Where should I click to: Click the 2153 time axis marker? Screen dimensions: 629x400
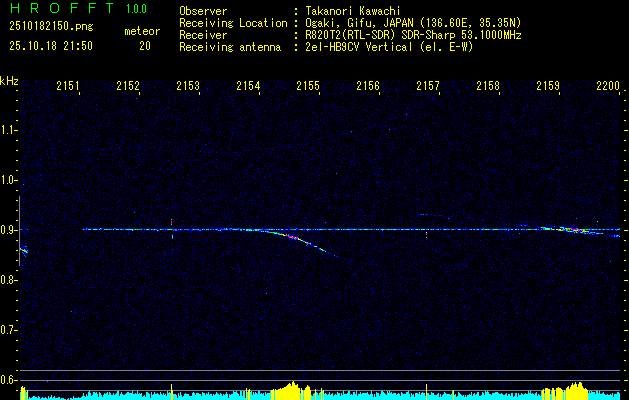(x=187, y=87)
